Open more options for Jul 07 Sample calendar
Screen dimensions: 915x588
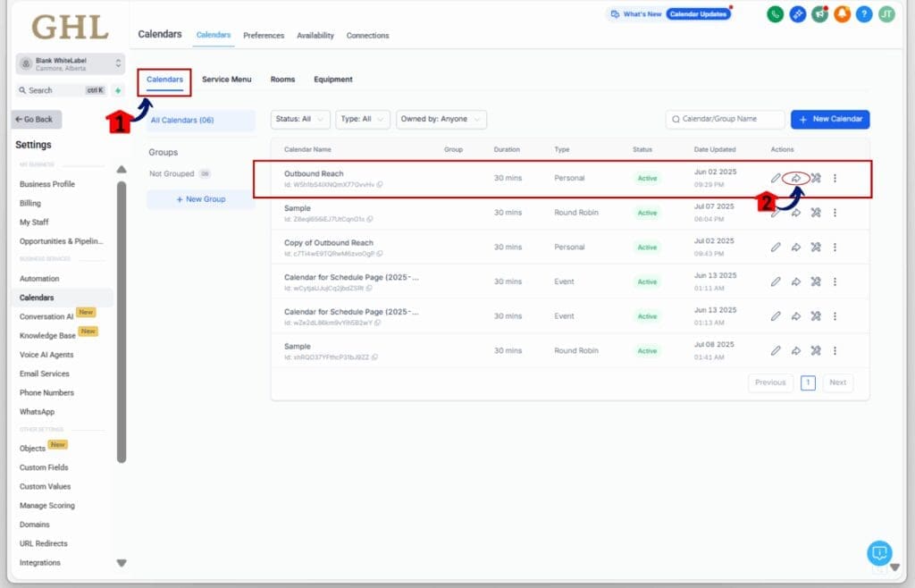[835, 213]
